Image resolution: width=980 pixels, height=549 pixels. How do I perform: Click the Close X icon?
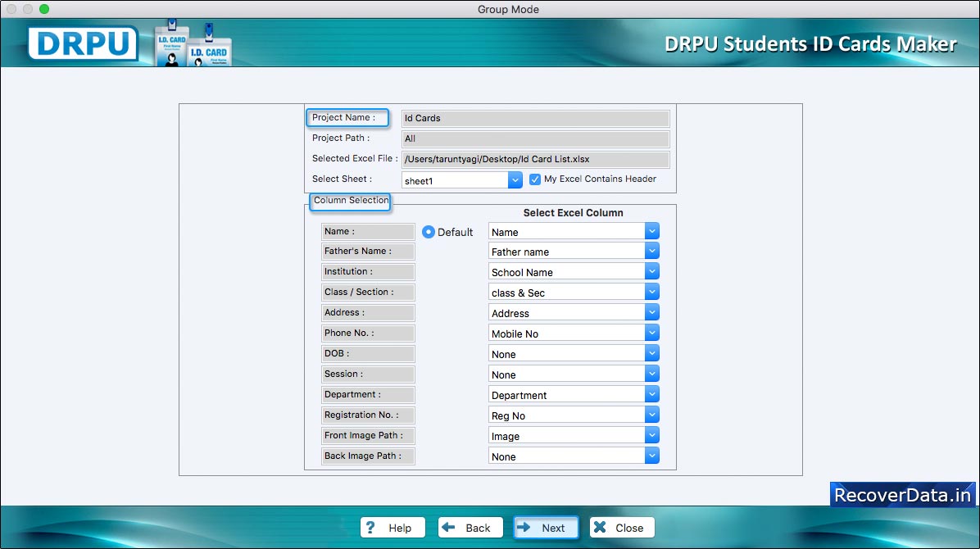[x=600, y=527]
